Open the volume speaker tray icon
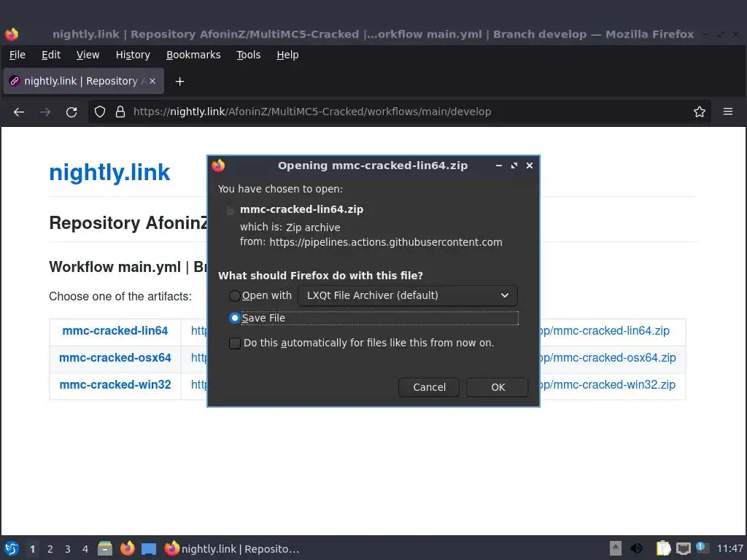The height and width of the screenshot is (560, 747). pyautogui.click(x=636, y=548)
